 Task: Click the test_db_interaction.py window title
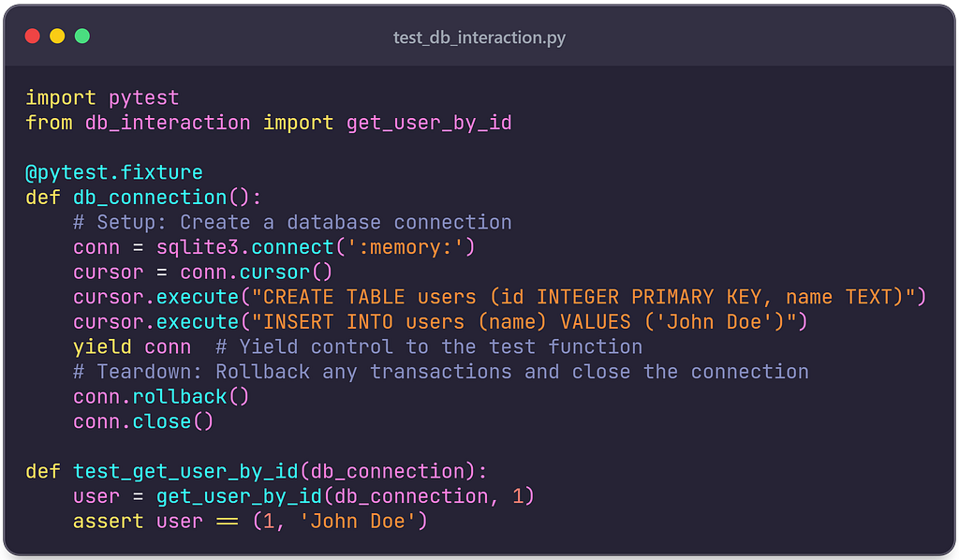click(479, 37)
